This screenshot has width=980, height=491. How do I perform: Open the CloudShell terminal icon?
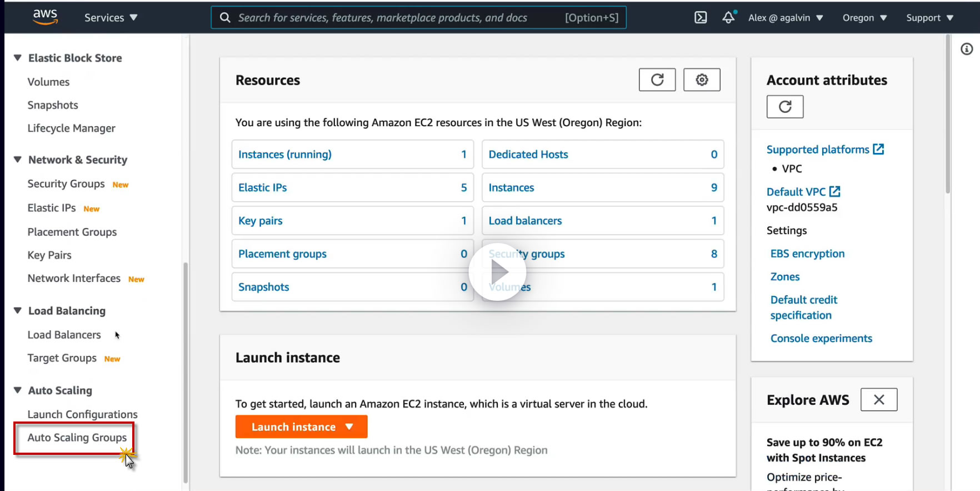pyautogui.click(x=701, y=18)
